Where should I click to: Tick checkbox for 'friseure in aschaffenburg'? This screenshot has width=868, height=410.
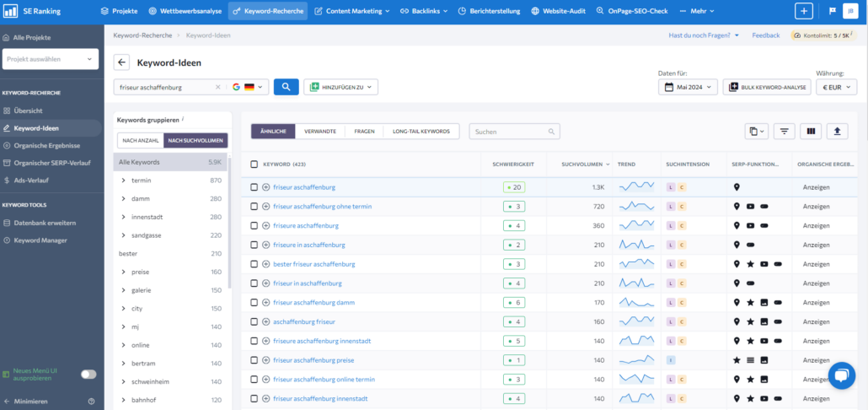point(255,245)
